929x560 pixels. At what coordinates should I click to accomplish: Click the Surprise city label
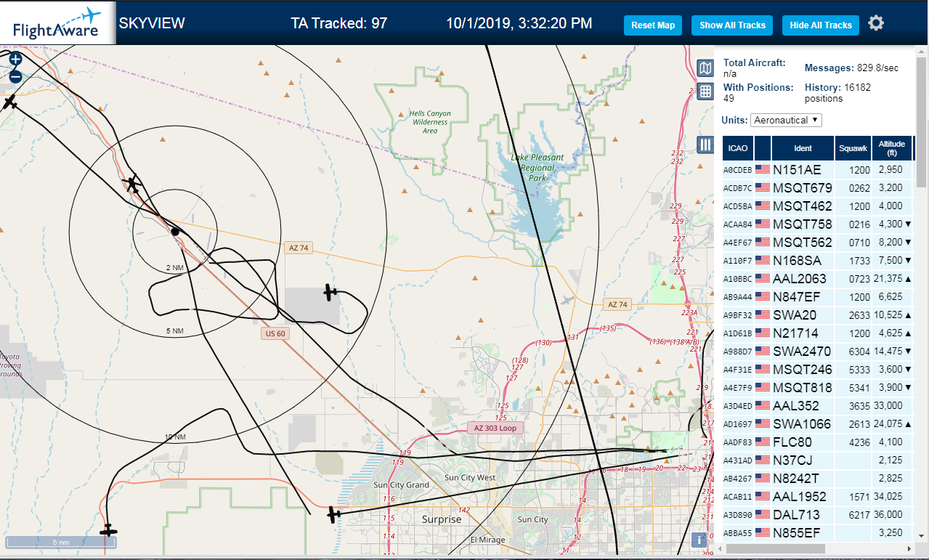[442, 519]
